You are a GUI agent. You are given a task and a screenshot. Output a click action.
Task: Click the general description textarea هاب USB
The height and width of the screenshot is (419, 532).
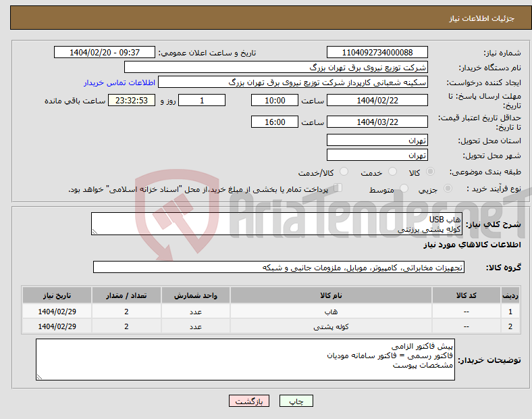(x=277, y=224)
